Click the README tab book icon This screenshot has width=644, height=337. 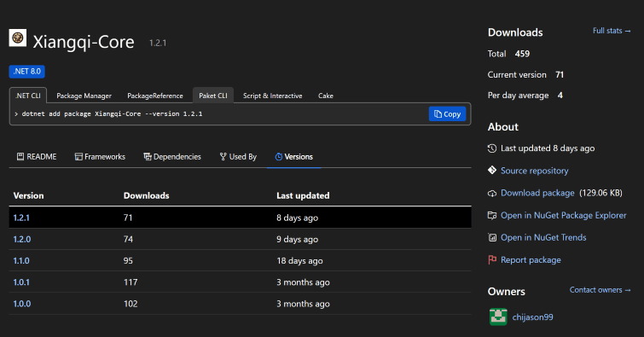[x=20, y=157]
